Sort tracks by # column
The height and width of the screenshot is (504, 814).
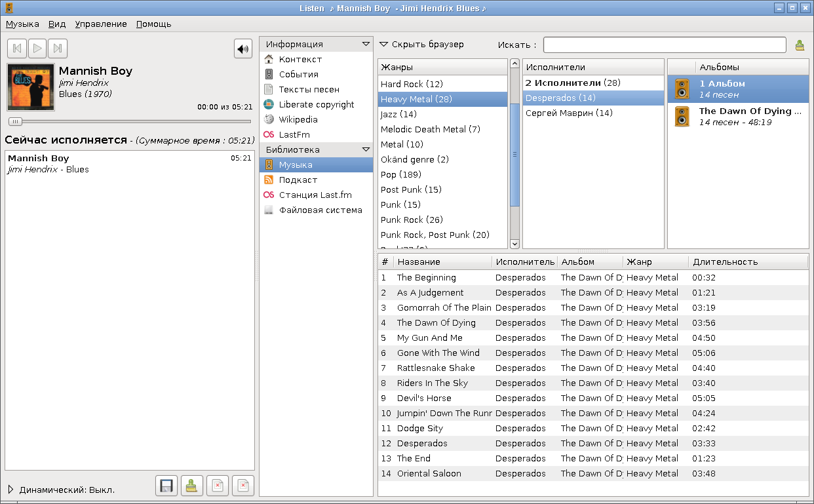click(385, 262)
